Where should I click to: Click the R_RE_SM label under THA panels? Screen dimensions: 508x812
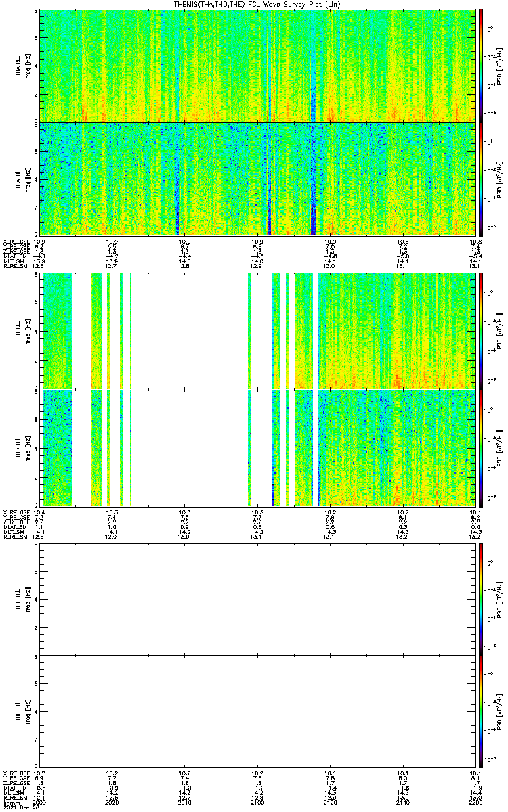[14, 266]
